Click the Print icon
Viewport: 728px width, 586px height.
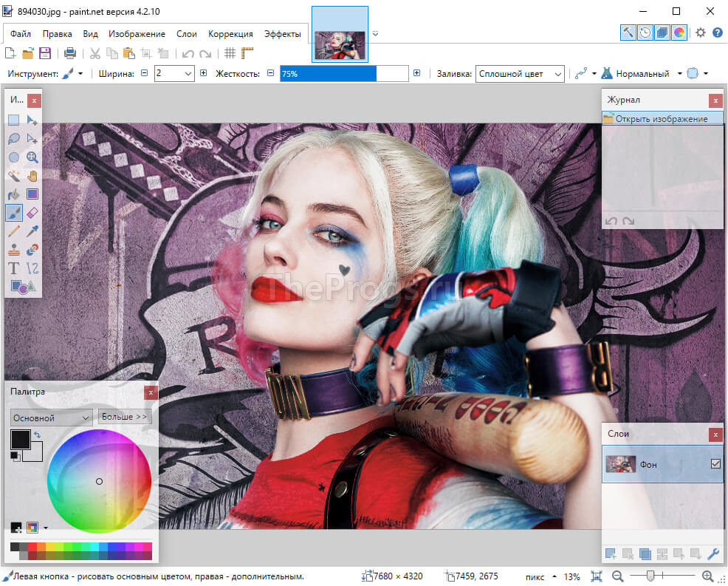69,53
